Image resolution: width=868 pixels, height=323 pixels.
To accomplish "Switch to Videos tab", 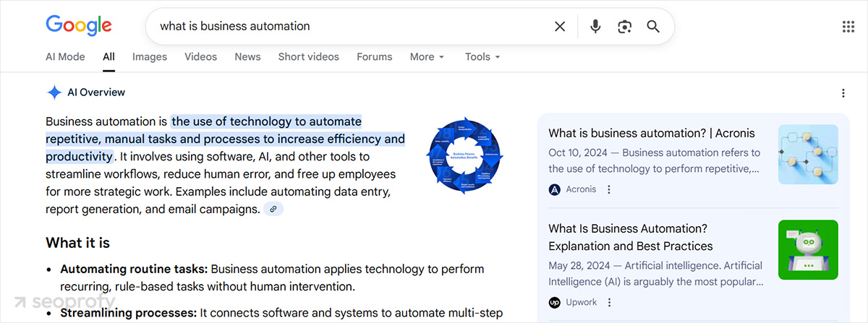I will 200,56.
